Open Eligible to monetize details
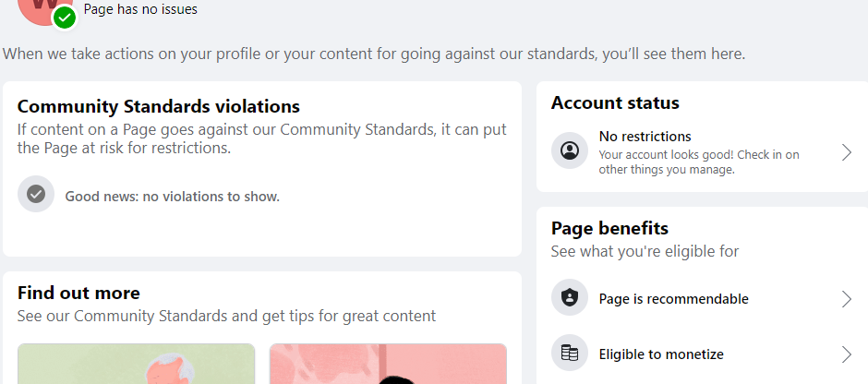The width and height of the screenshot is (868, 384). pos(702,354)
